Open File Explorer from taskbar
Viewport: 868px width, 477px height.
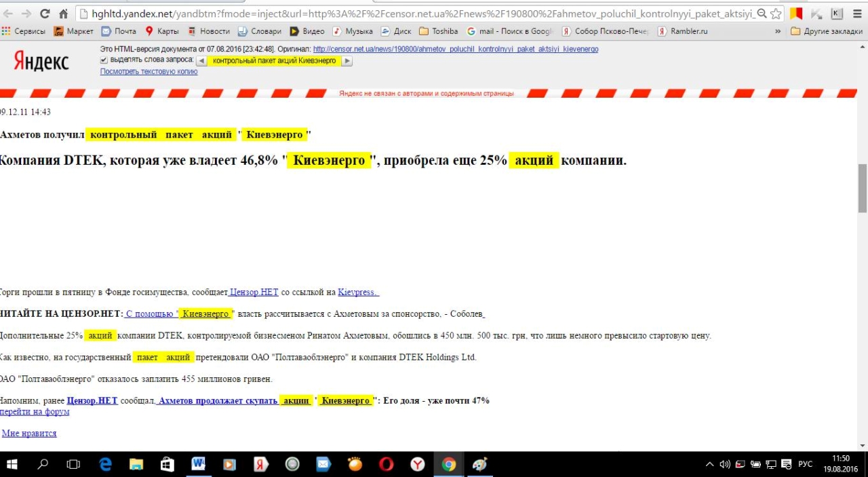pyautogui.click(x=136, y=464)
